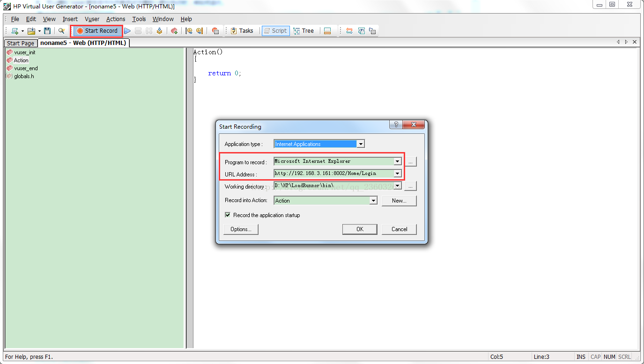Switch to Script view
644x364 pixels.
coord(276,31)
